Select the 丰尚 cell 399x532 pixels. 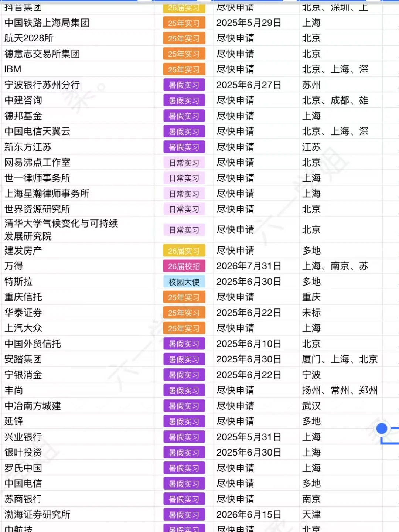[x=78, y=390]
